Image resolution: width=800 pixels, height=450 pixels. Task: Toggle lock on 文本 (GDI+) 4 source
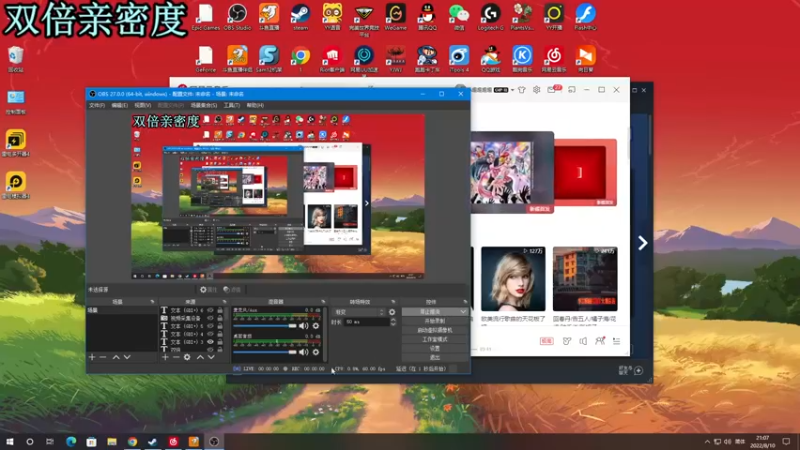[x=220, y=334]
